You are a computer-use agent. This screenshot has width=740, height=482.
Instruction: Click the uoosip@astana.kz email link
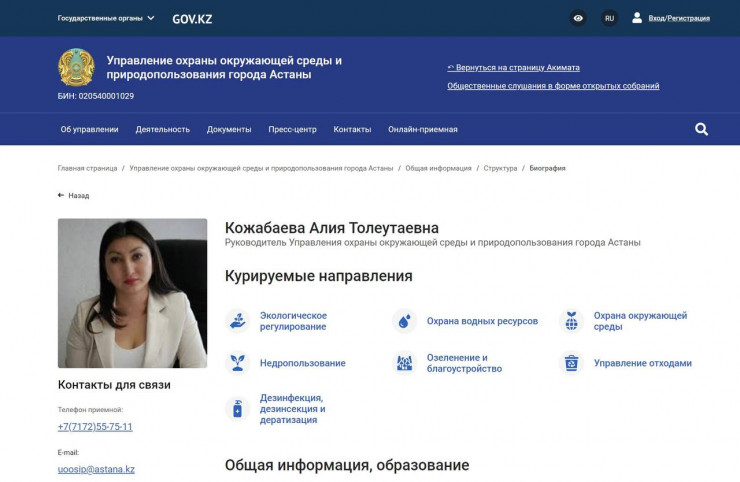pos(96,469)
